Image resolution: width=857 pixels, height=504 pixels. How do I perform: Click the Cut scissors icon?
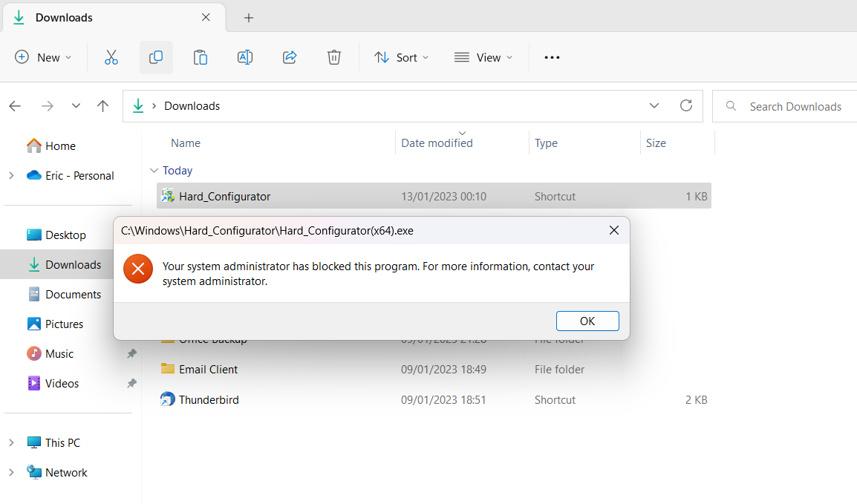[x=111, y=57]
